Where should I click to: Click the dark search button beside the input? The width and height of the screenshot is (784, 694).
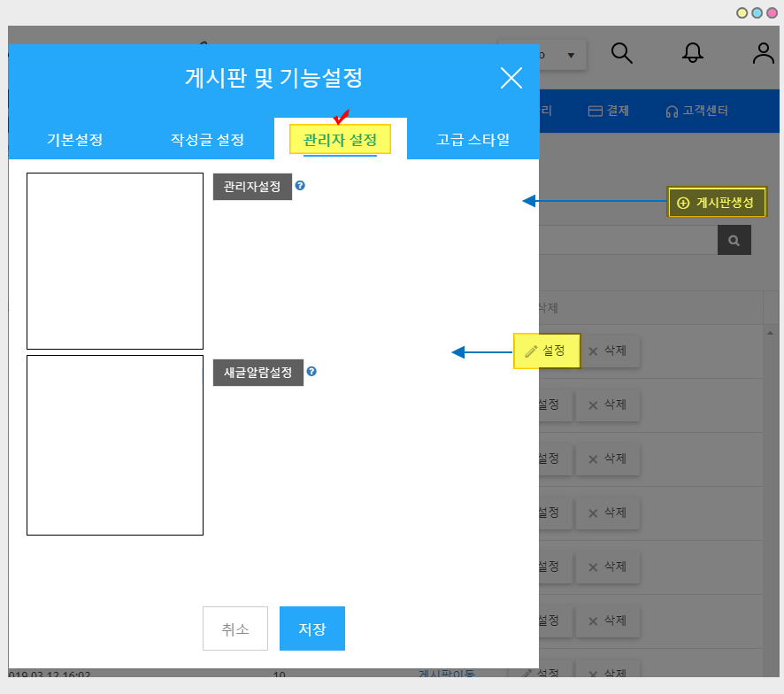734,240
